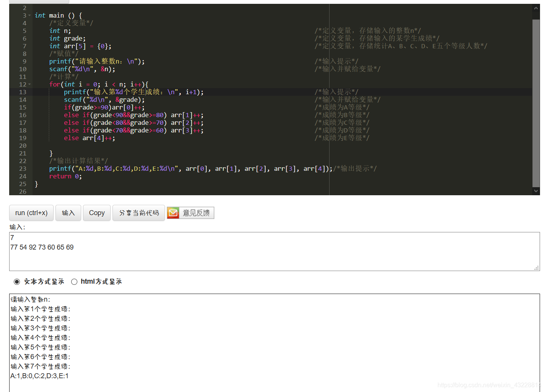Click the 输入 button
The height and width of the screenshot is (392, 545).
68,213
